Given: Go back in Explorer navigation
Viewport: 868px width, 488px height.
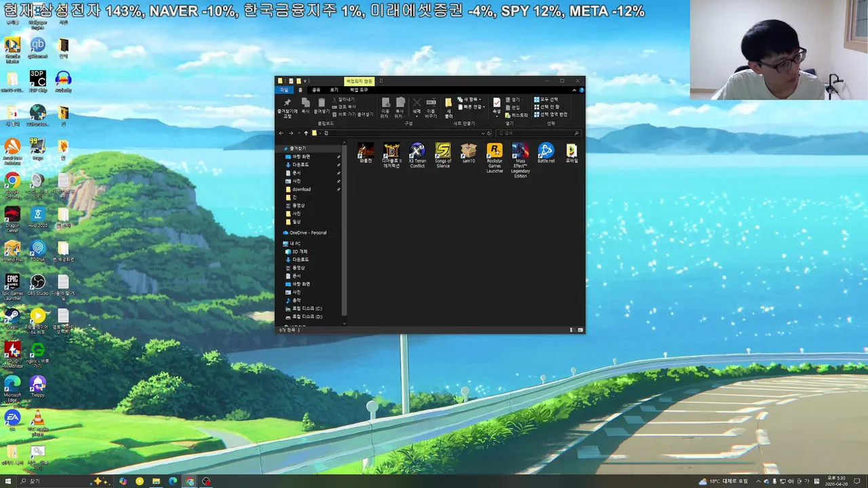Looking at the screenshot, I should 281,133.
